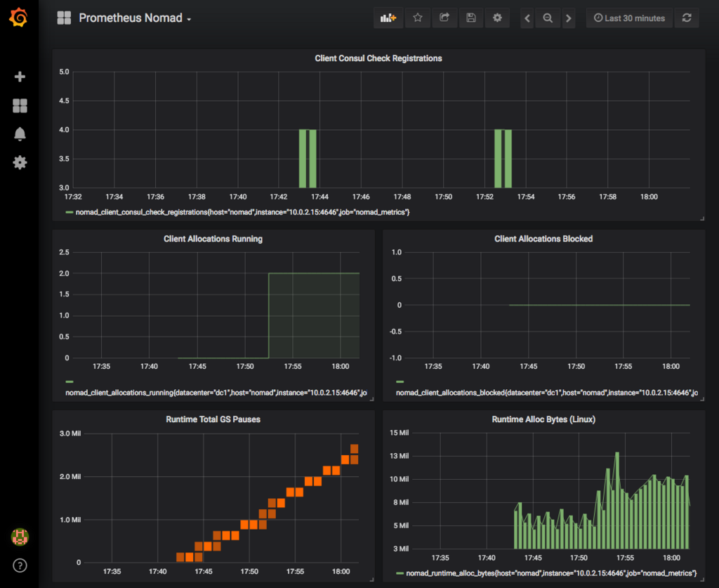
Task: Click color swatch of allocations running legend
Action: point(70,381)
